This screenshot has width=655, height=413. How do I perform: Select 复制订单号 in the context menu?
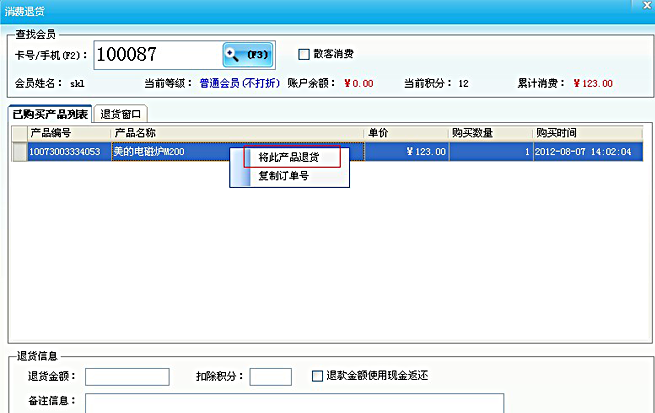tap(283, 176)
